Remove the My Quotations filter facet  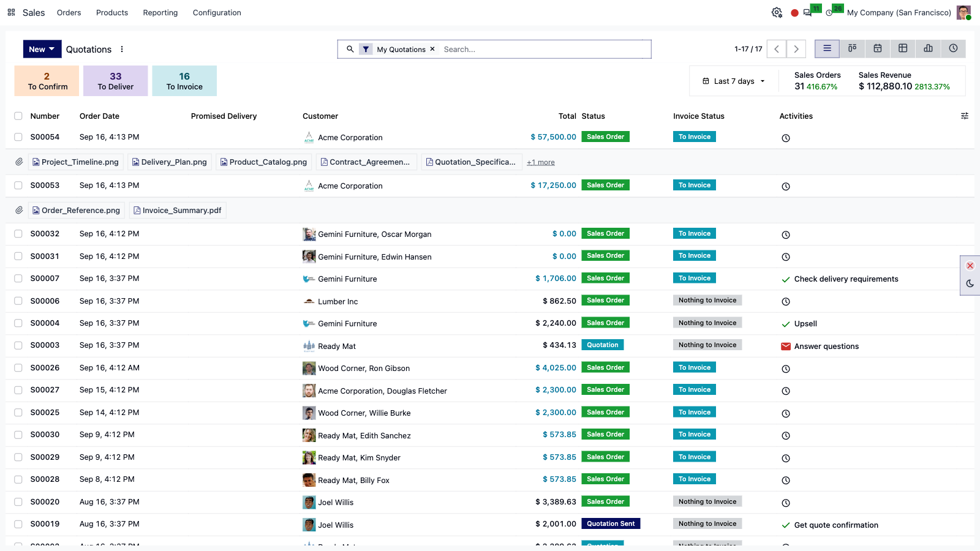[x=432, y=49]
